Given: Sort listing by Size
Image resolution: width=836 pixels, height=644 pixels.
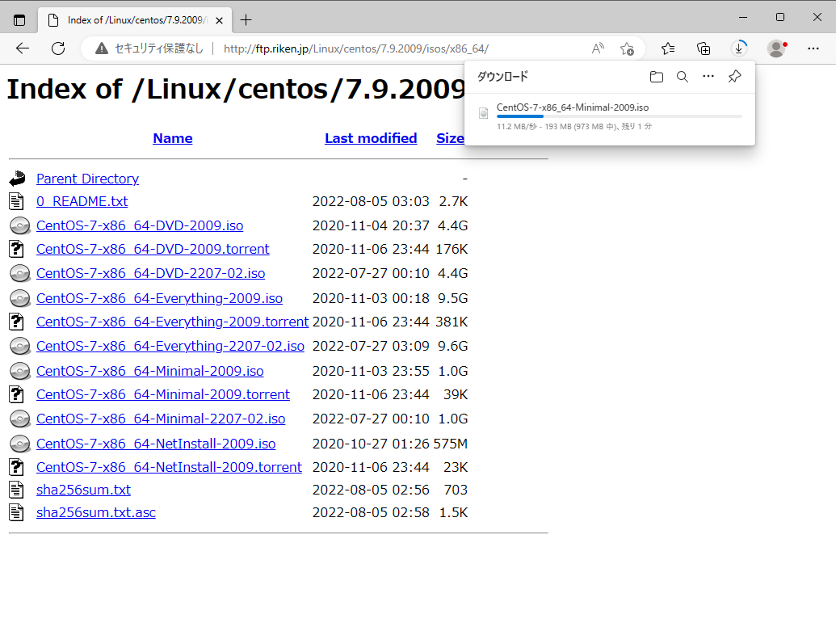Looking at the screenshot, I should 450,138.
